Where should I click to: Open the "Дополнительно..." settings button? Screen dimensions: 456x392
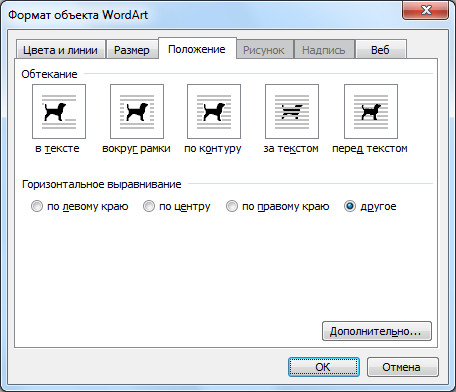(377, 331)
